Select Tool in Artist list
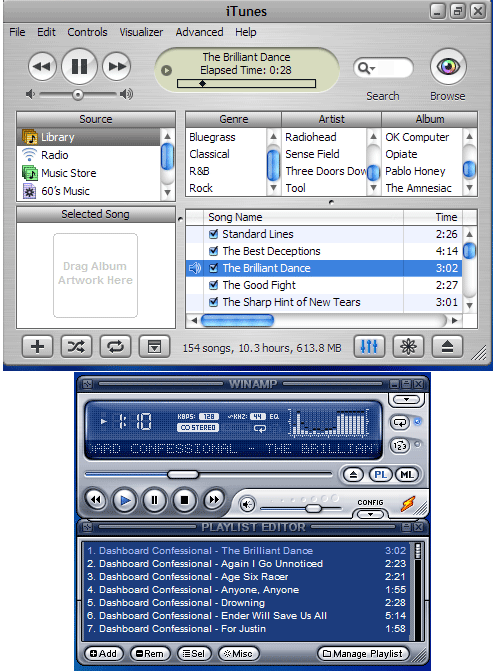500x671 pixels. click(295, 188)
